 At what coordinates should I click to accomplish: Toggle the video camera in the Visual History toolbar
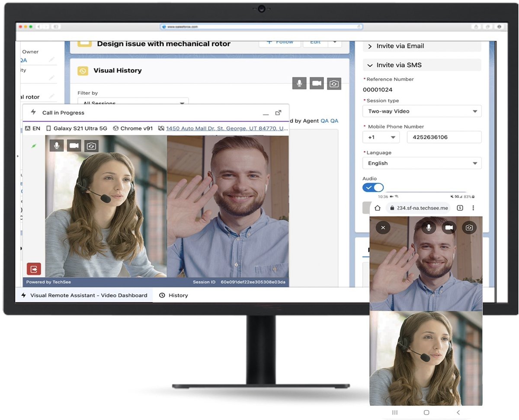317,83
